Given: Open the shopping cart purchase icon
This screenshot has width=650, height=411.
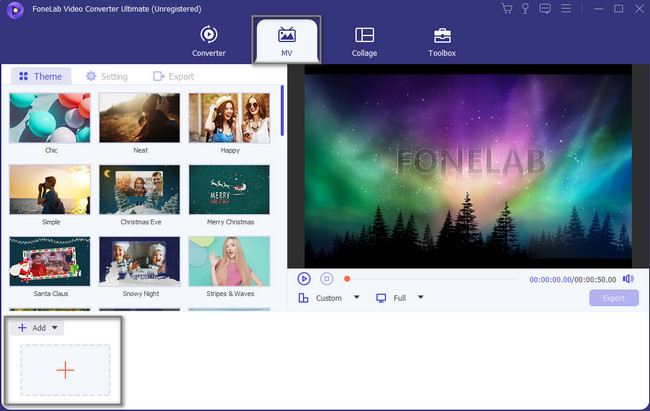Looking at the screenshot, I should (506, 8).
